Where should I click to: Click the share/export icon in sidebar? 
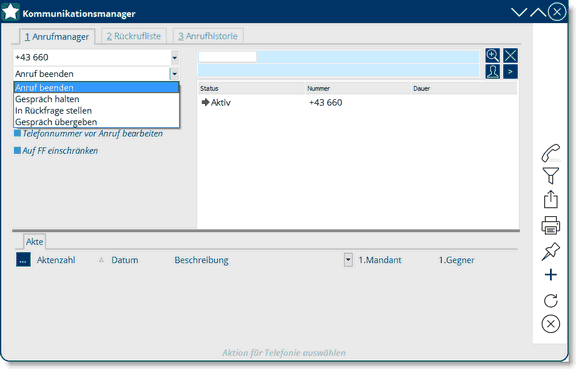point(551,200)
